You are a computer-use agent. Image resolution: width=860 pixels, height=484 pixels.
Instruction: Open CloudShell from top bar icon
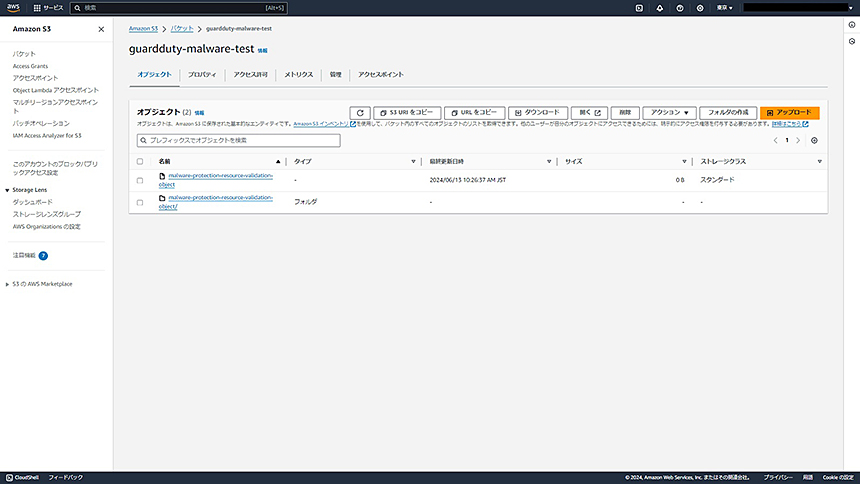[639, 8]
